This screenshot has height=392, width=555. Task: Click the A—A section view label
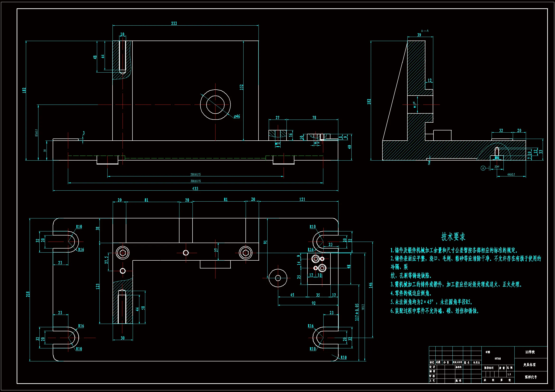425,31
